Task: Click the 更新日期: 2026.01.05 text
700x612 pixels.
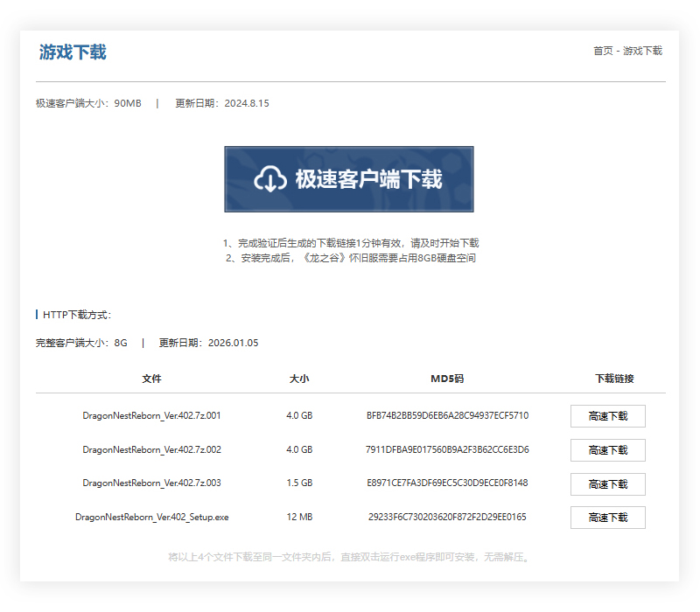Action: pyautogui.click(x=209, y=343)
